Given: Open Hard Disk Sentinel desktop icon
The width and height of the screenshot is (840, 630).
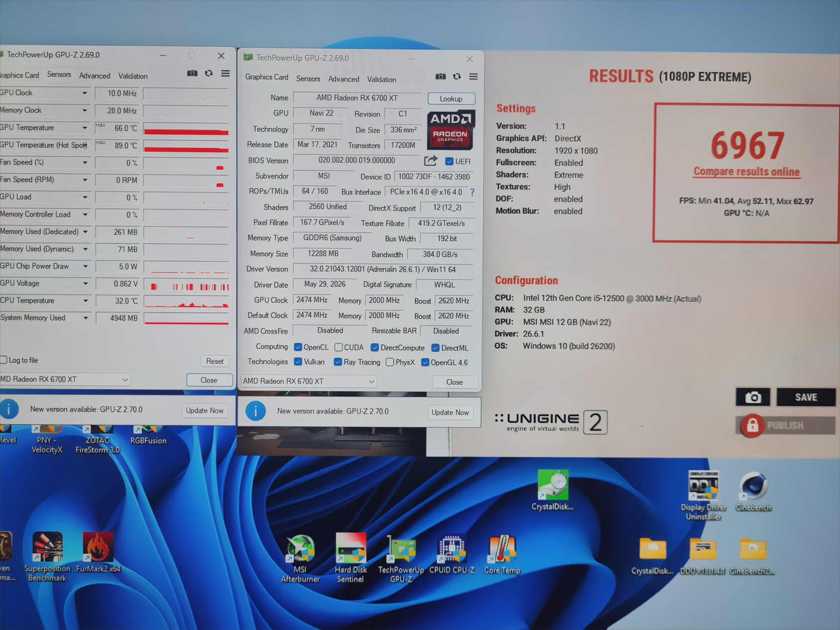Looking at the screenshot, I should [x=351, y=558].
